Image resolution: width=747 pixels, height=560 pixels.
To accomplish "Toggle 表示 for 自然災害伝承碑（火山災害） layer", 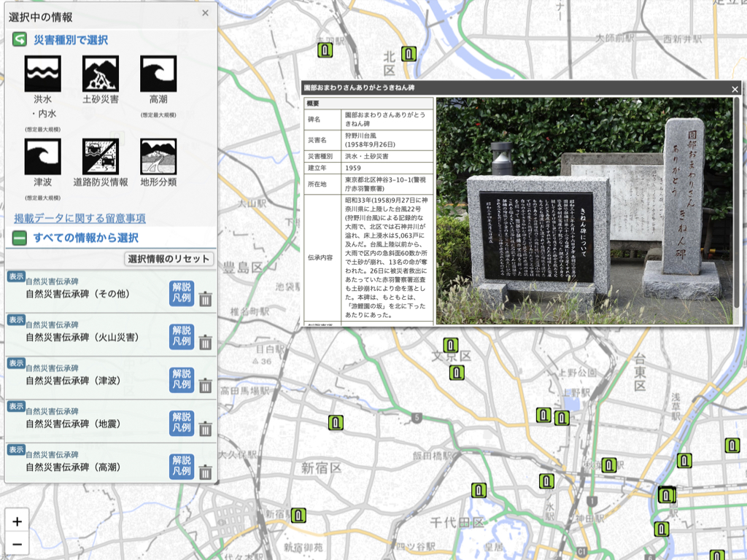I will point(16,320).
